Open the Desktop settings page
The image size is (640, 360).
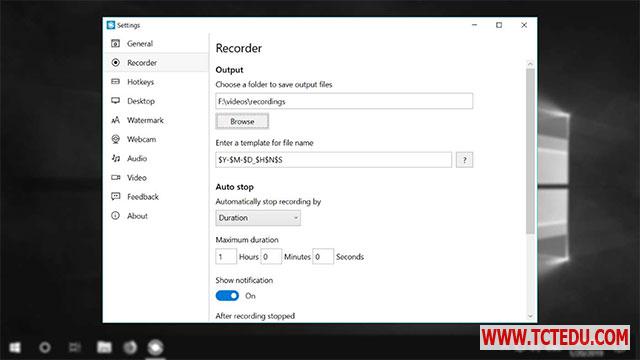[157, 101]
